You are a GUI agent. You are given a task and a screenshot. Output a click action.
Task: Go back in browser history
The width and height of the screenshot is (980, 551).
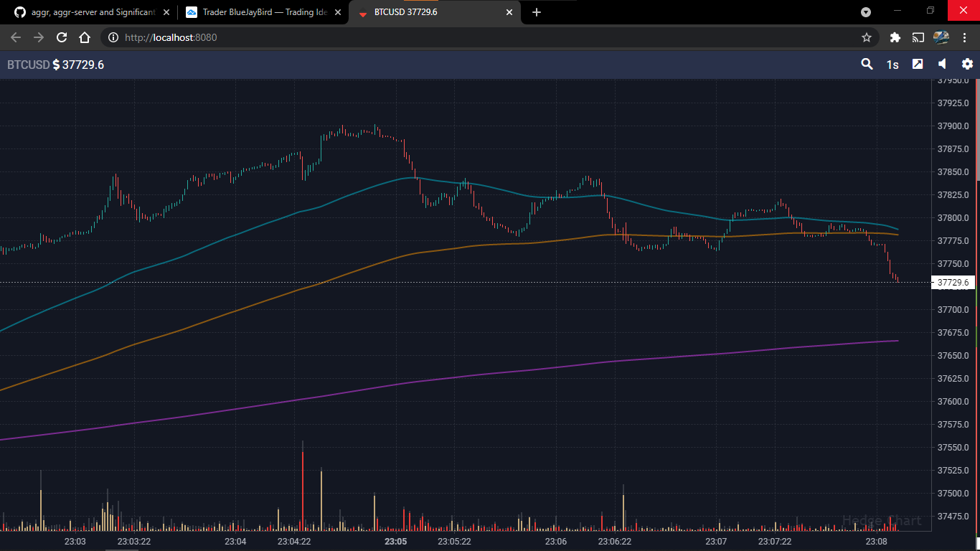16,37
